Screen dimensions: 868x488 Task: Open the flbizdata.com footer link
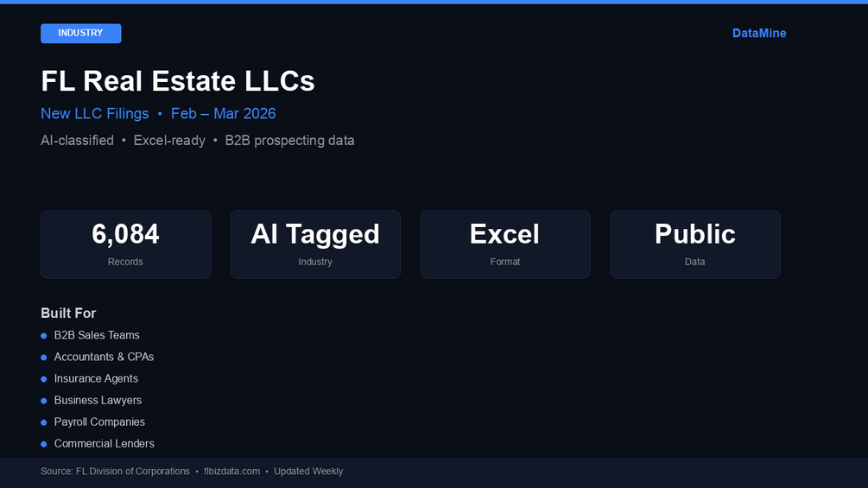pyautogui.click(x=232, y=472)
